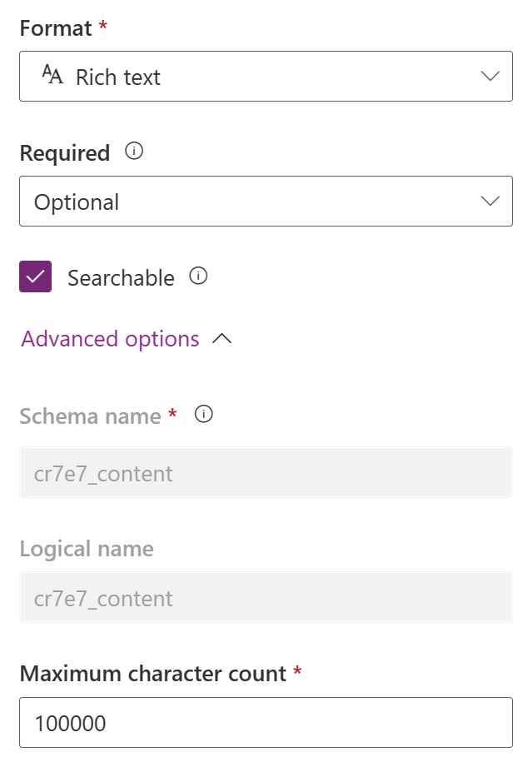
Task: Open the Format dropdown showing Rich text
Action: [x=266, y=77]
